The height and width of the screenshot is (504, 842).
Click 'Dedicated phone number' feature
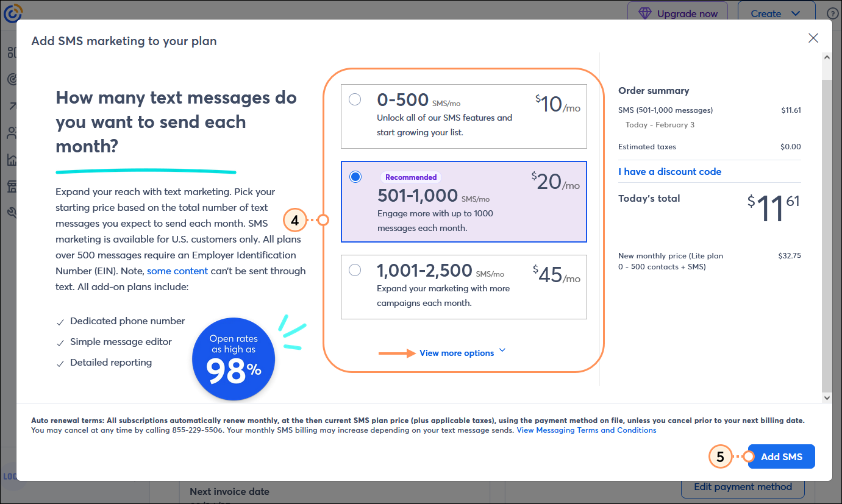(x=127, y=321)
